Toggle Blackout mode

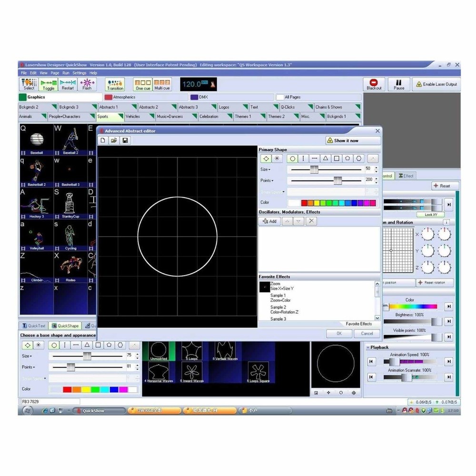(374, 84)
